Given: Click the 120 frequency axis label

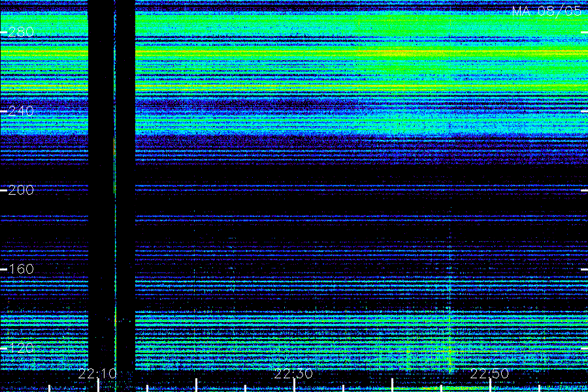Looking at the screenshot, I should tap(21, 348).
